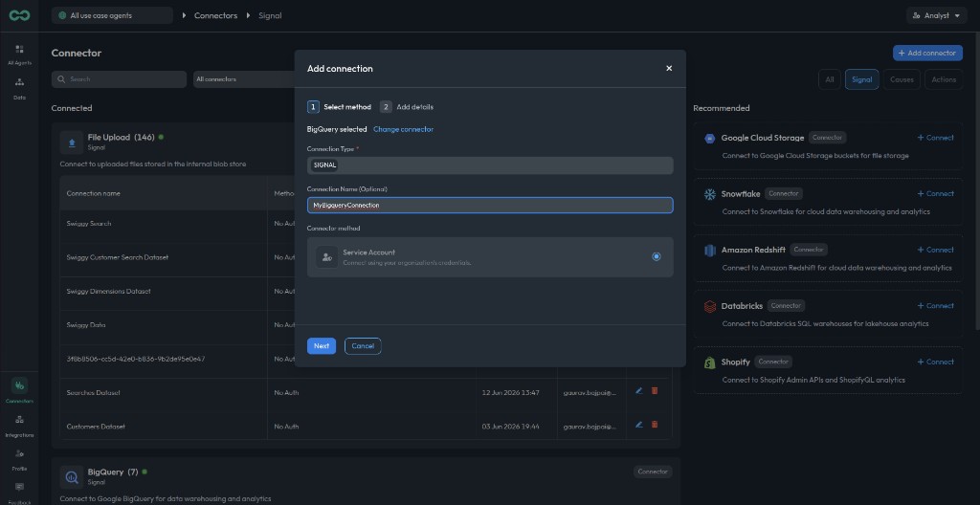Screen dimensions: 980x505
Task: Close the Add connection dialog
Action: [669, 68]
